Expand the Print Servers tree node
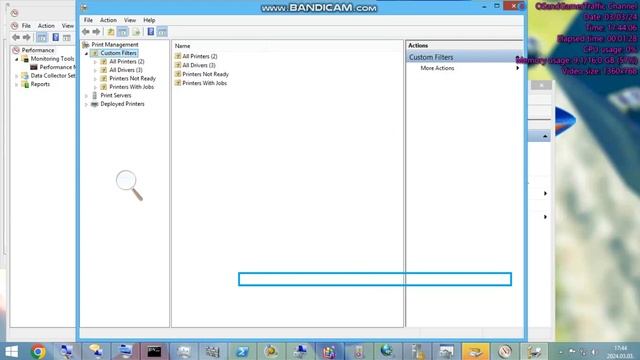The height and width of the screenshot is (360, 640). point(87,96)
